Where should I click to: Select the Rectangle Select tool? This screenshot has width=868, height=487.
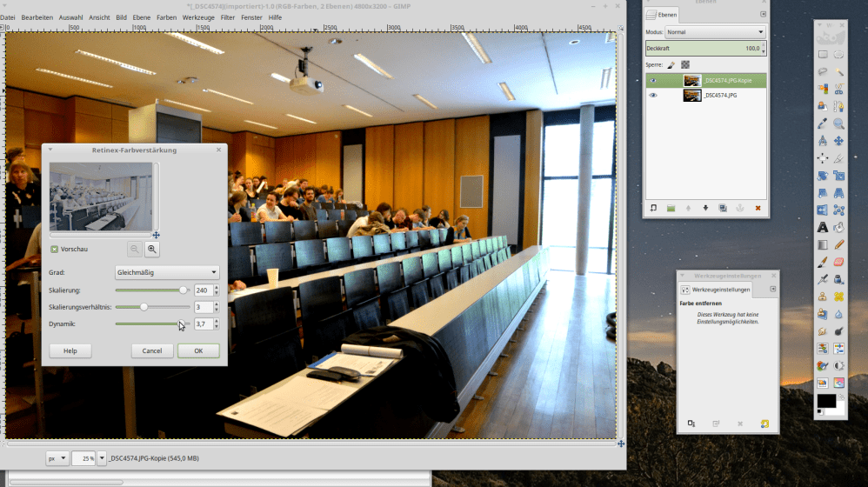pyautogui.click(x=823, y=54)
